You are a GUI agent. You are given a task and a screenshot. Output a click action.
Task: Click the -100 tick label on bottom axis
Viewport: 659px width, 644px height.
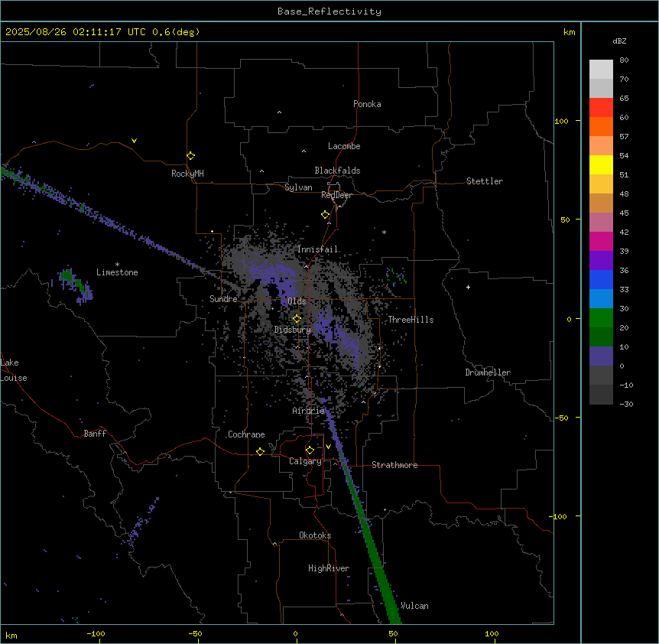96,633
